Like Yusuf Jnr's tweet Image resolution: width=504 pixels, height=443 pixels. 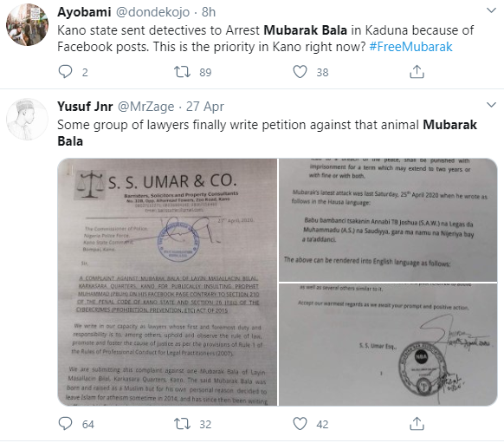coord(300,424)
